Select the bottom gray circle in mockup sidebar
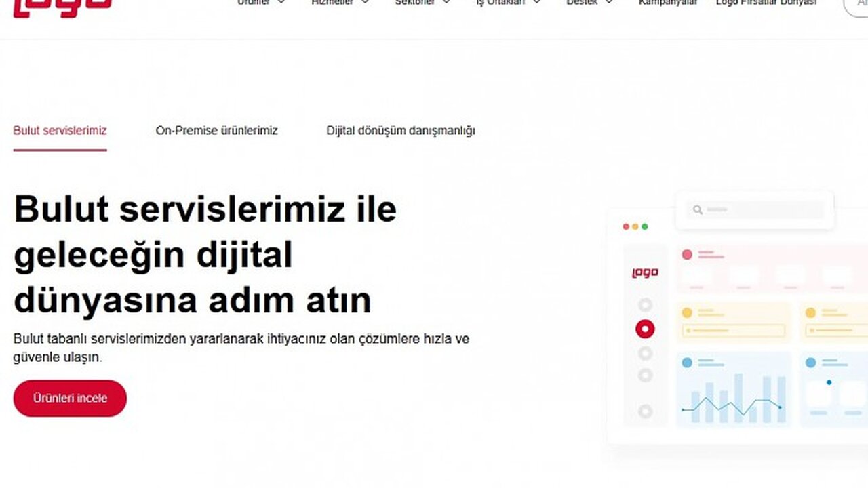The height and width of the screenshot is (488, 868). [645, 411]
